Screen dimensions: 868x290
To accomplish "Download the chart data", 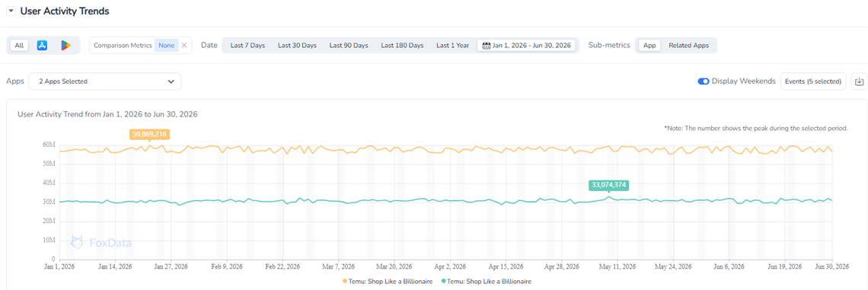I will tap(859, 81).
